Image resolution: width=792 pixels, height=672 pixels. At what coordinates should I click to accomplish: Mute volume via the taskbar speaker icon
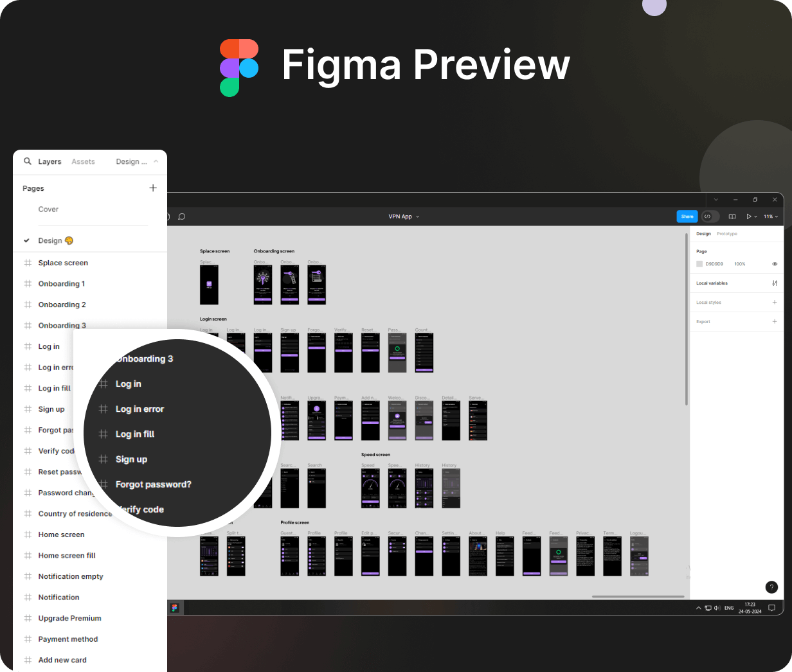(717, 608)
